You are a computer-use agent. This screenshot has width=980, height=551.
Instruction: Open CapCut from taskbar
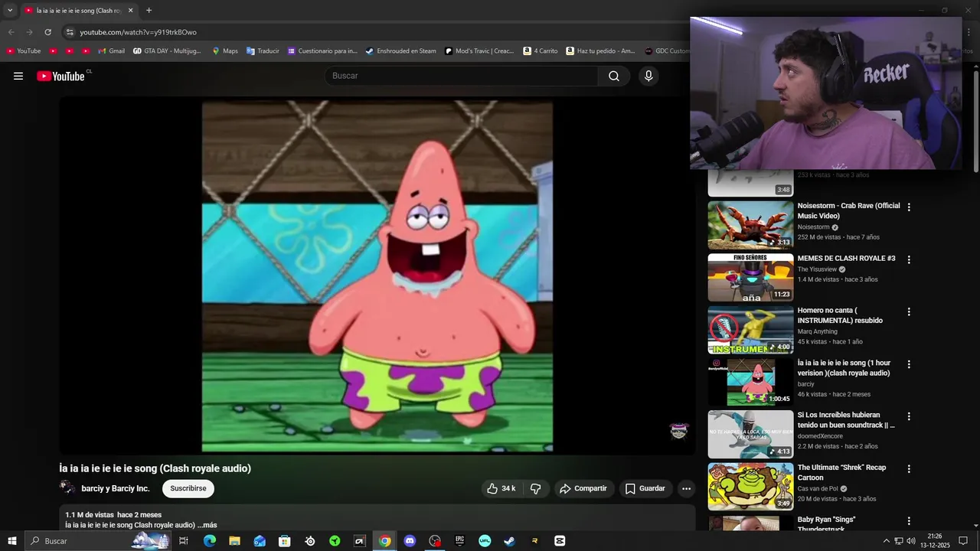[x=560, y=541]
